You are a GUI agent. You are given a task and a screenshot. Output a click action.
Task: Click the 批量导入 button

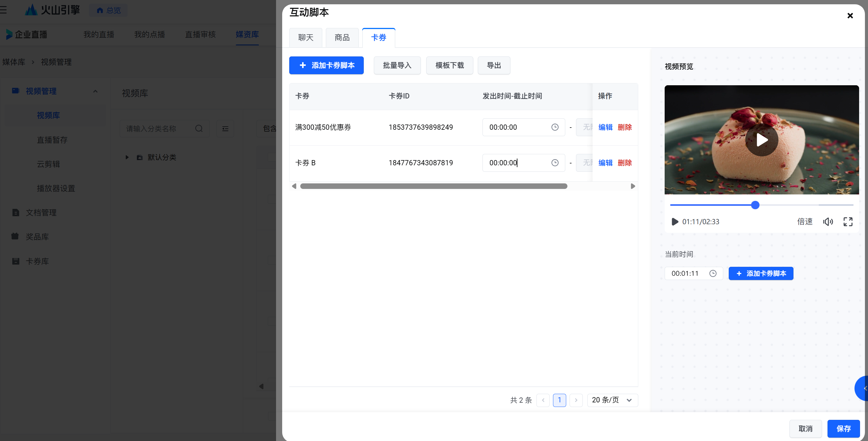[x=397, y=65]
